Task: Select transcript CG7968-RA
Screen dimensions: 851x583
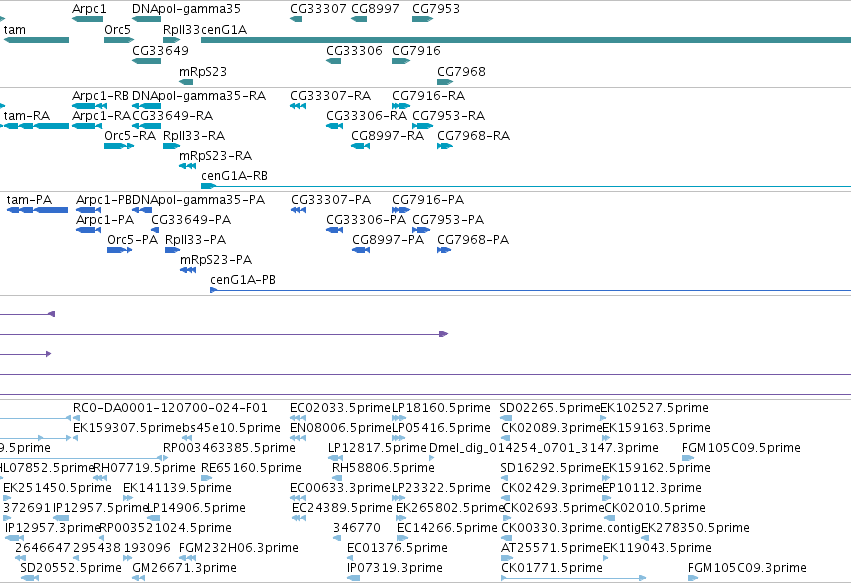Action: [x=473, y=136]
